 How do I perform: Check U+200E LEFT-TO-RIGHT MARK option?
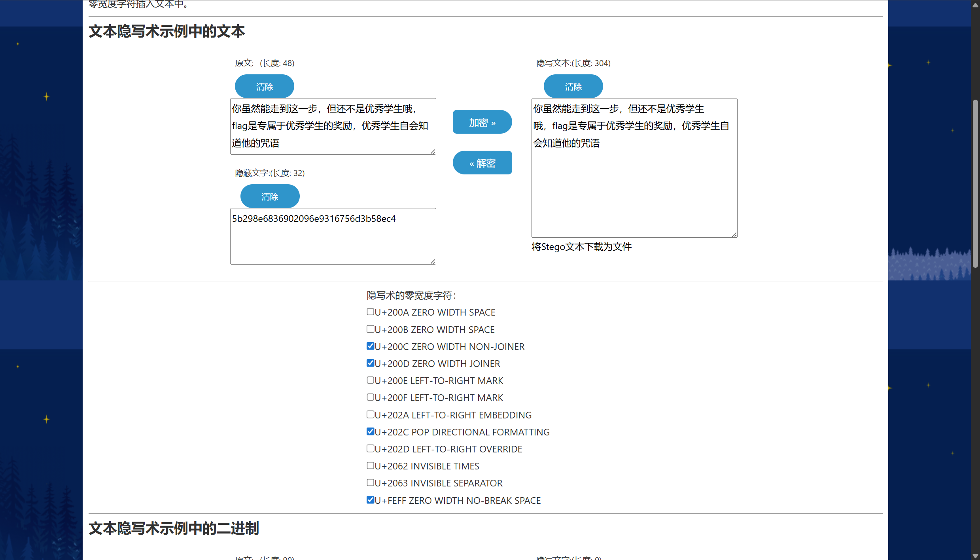coord(370,380)
